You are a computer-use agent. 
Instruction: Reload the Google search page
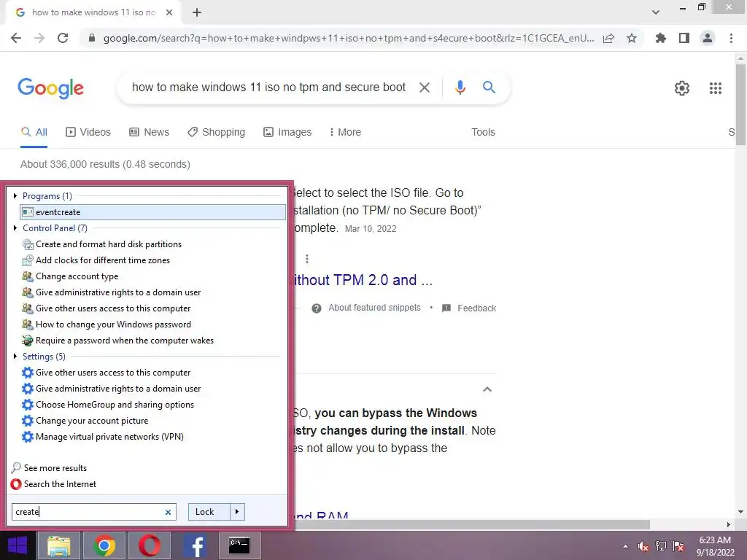pyautogui.click(x=63, y=38)
